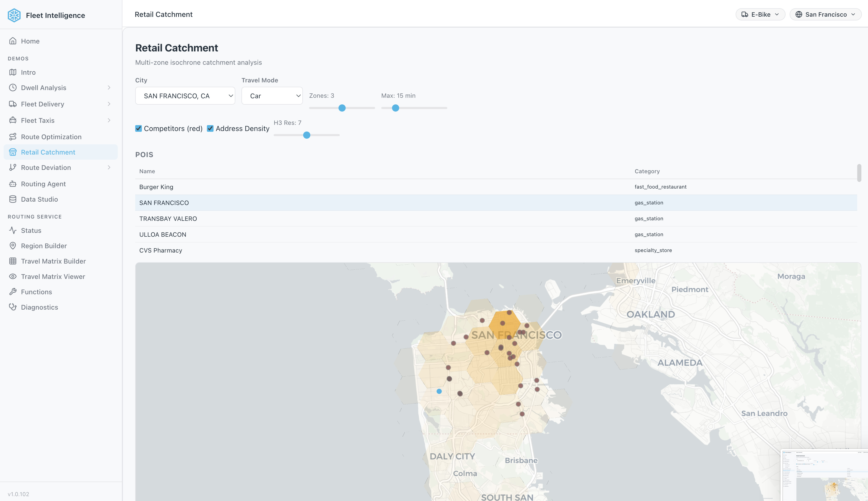The width and height of the screenshot is (868, 501).
Task: Click the Fleet Intelligence snowflake logo
Action: 14,15
